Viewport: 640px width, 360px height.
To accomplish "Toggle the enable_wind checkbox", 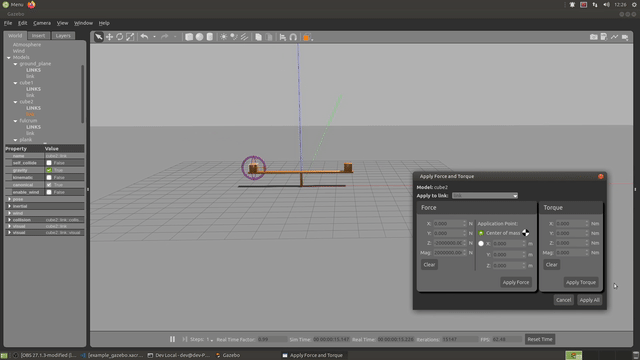I will (x=49, y=192).
